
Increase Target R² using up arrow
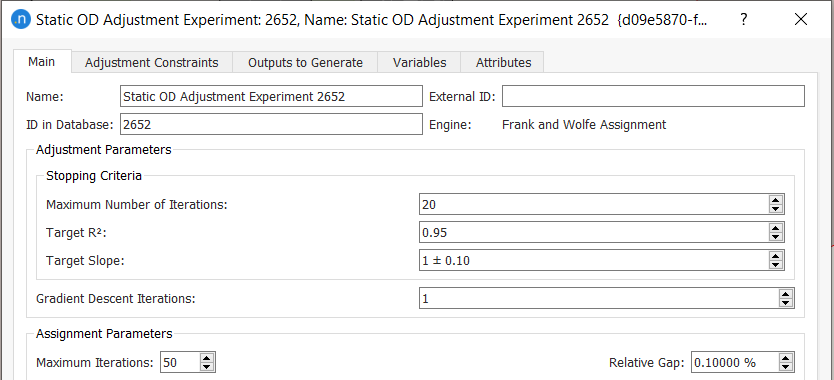point(775,228)
